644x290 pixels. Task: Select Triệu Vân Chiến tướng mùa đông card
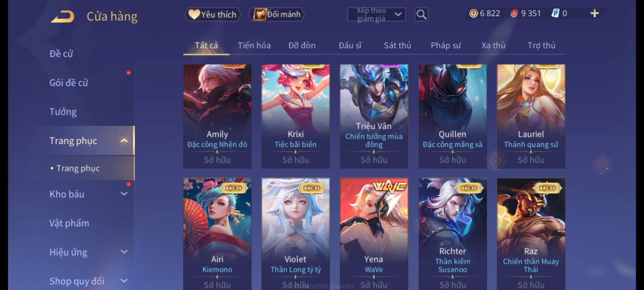point(374,116)
